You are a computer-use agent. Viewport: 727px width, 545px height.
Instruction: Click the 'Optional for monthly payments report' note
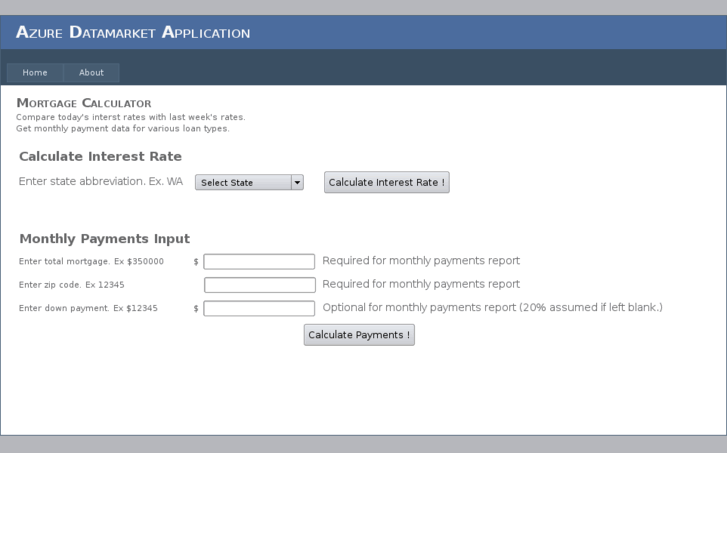[492, 308]
